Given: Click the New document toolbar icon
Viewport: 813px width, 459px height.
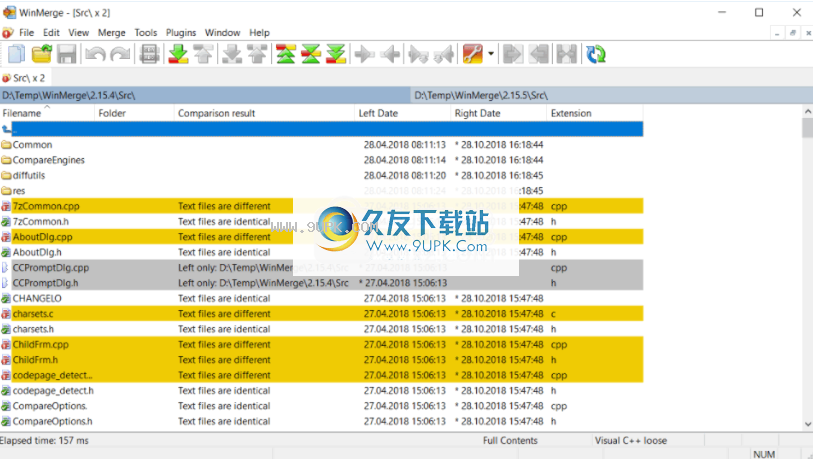Looking at the screenshot, I should pyautogui.click(x=16, y=54).
